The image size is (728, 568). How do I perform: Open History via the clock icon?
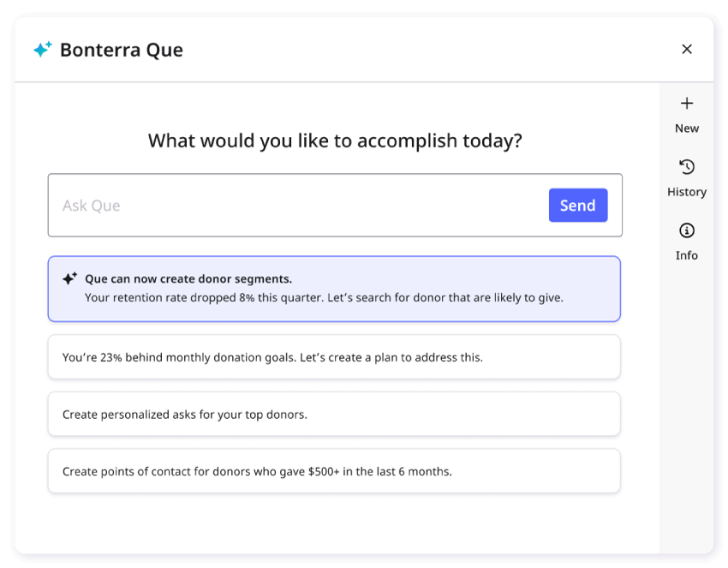687,167
